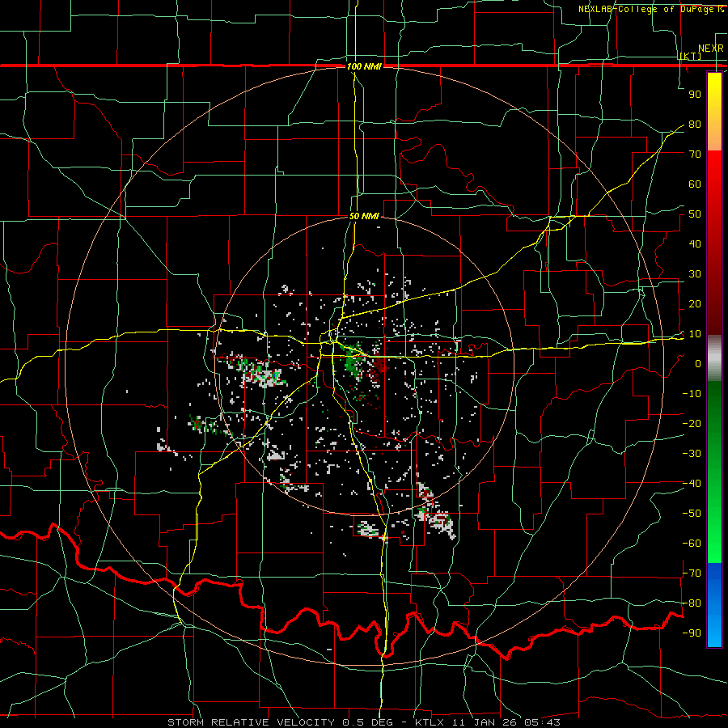Click the 90 value on velocity scale

695,95
